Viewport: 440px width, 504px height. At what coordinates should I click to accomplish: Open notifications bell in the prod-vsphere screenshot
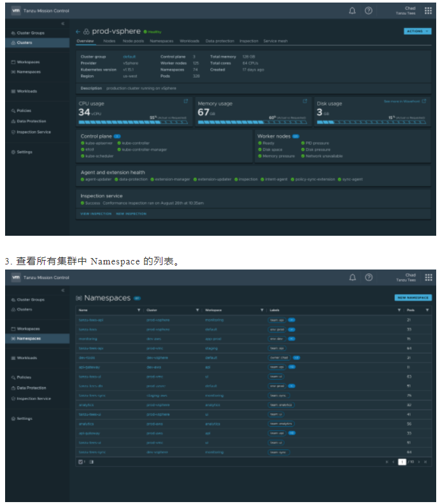[x=352, y=11]
